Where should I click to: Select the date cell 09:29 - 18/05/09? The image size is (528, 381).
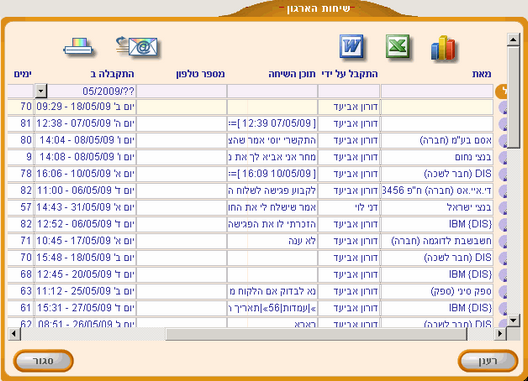[x=85, y=107]
